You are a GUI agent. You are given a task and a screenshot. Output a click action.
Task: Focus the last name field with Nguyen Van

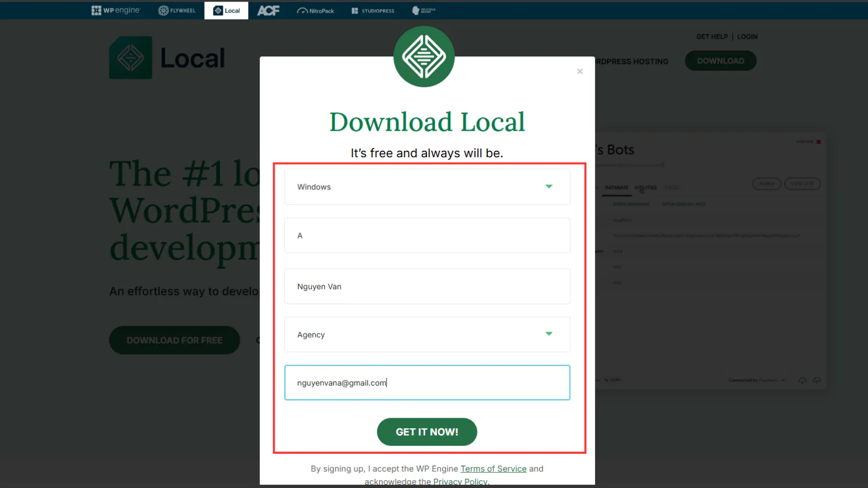coord(427,286)
